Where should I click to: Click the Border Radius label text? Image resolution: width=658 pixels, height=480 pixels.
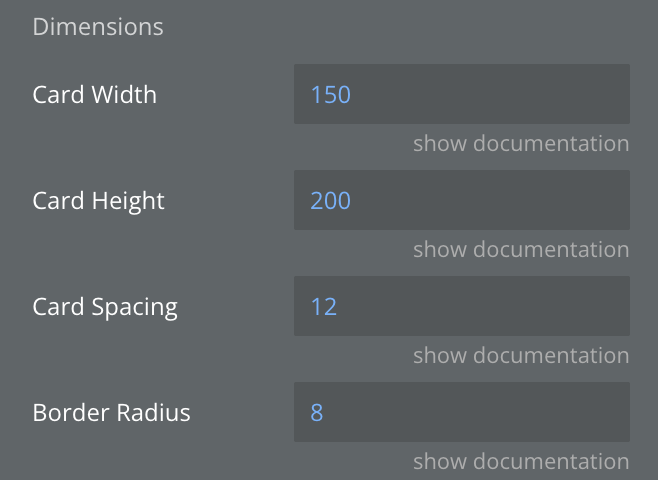[111, 412]
